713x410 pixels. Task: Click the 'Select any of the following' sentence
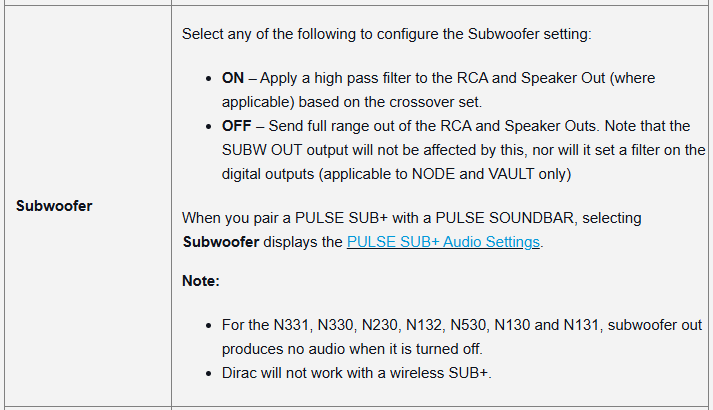386,34
